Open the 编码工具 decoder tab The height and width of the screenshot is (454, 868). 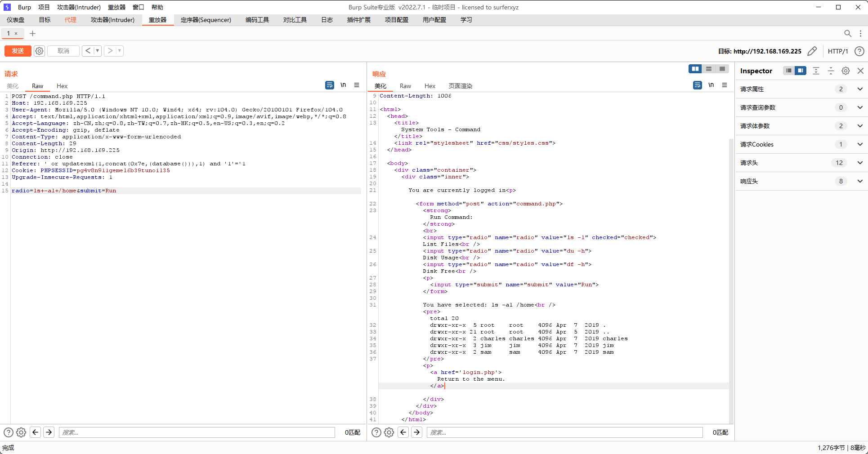click(x=257, y=20)
